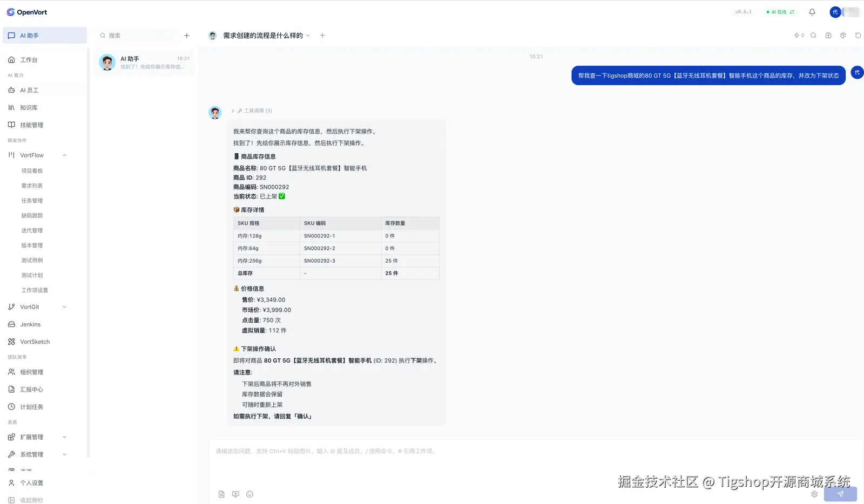
Task: Click the 市场价: ¥3,999.00 line
Action: 266,310
